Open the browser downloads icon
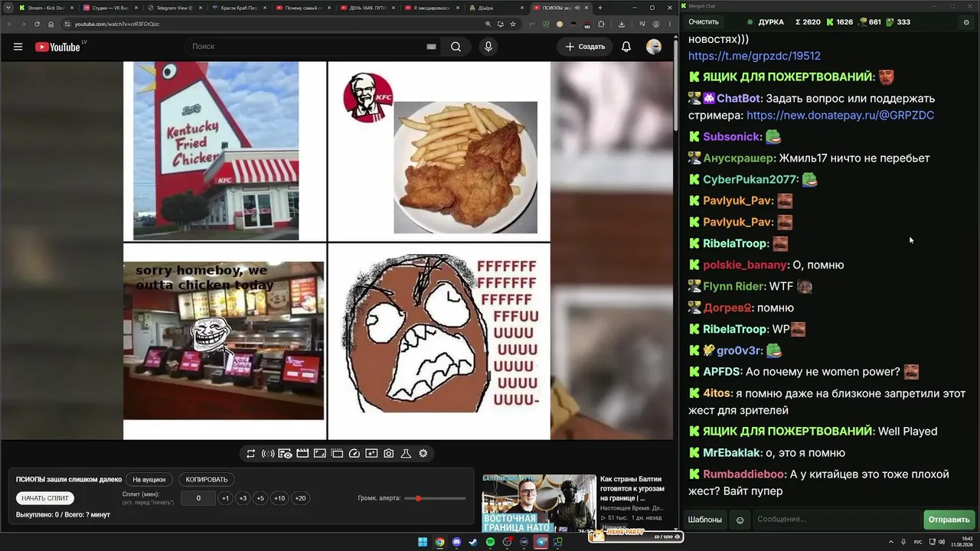Screen dimensions: 980x551 point(622,24)
